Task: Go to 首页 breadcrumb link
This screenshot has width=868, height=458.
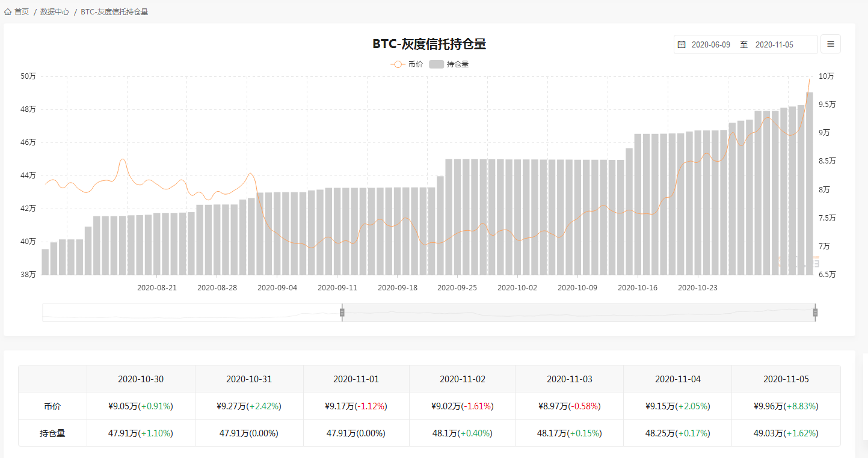Action: coord(22,12)
